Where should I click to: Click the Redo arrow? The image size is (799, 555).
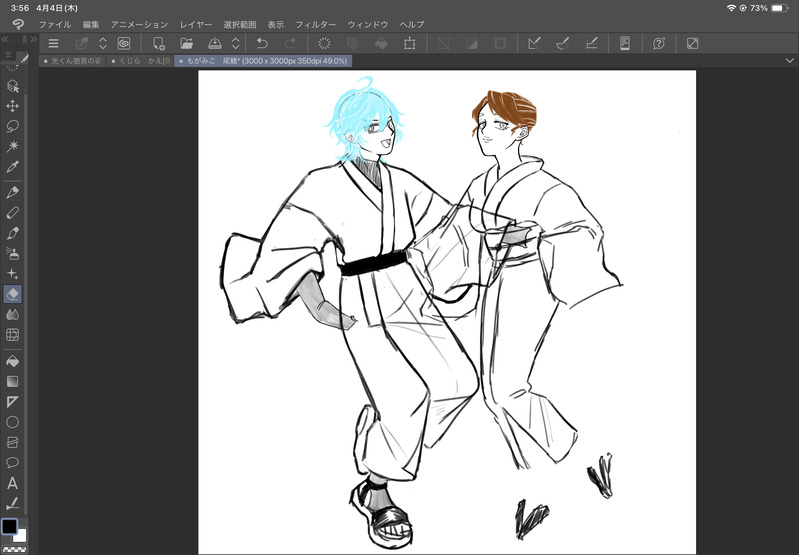(x=290, y=44)
